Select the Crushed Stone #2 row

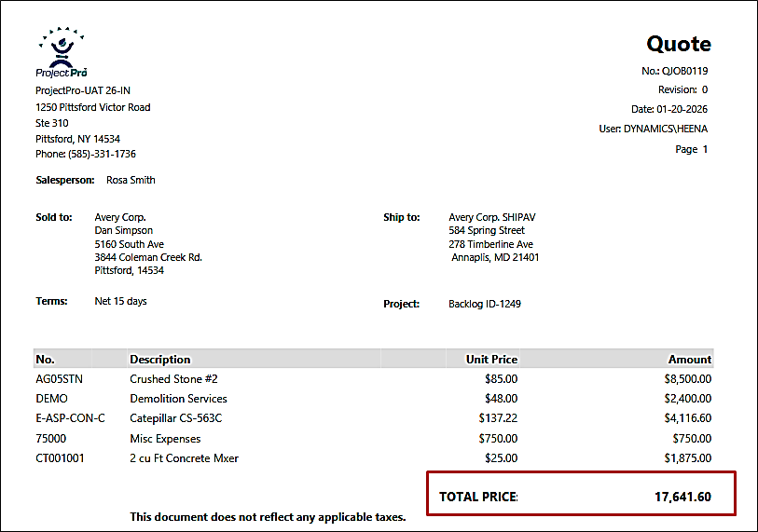point(173,379)
